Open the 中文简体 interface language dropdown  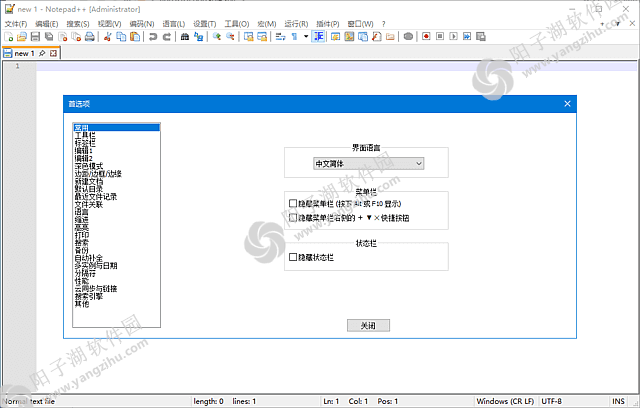pyautogui.click(x=369, y=164)
